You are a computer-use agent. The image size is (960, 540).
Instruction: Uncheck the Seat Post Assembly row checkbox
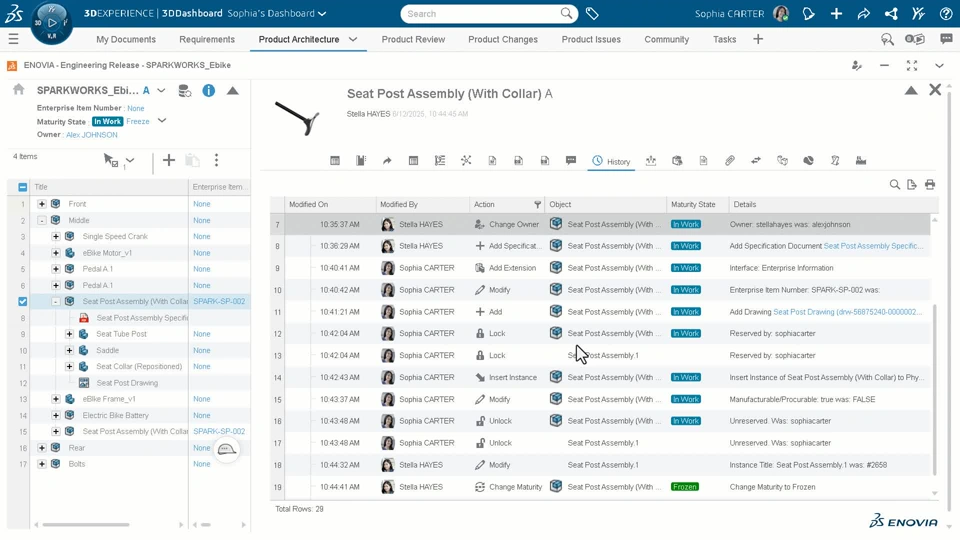23,301
